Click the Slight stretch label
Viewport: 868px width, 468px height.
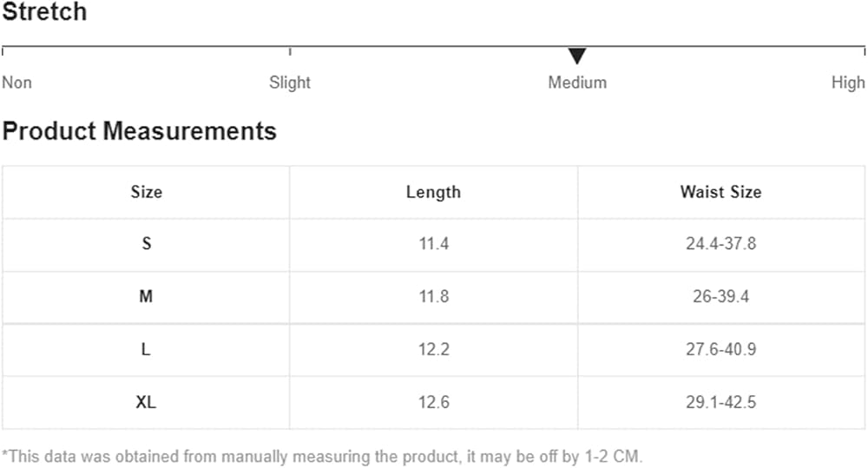tap(290, 82)
